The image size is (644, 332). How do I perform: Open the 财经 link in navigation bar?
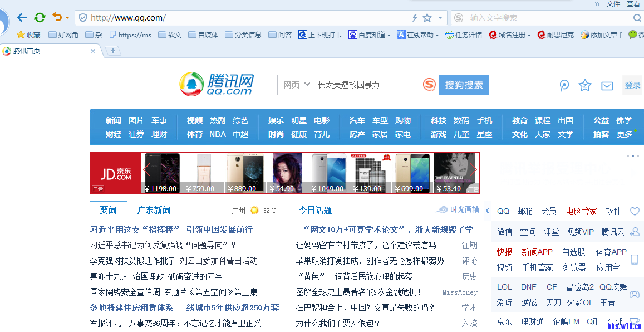tap(113, 134)
